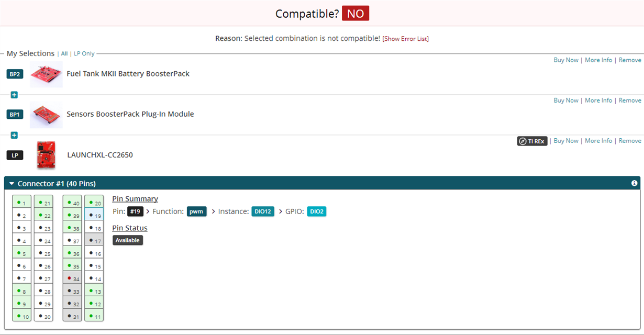Remove the LAUNCHXL-CC2650 LaunchPad
644x335 pixels.
point(630,141)
